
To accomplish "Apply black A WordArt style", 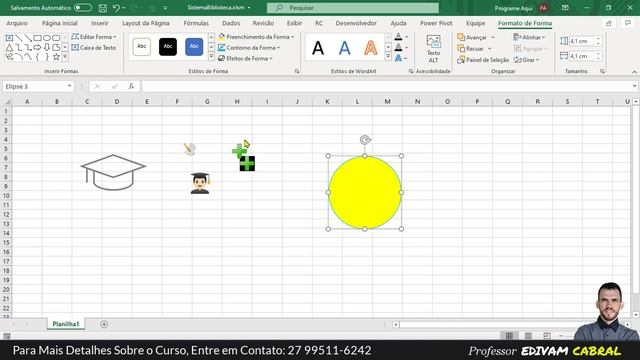I will coord(318,48).
